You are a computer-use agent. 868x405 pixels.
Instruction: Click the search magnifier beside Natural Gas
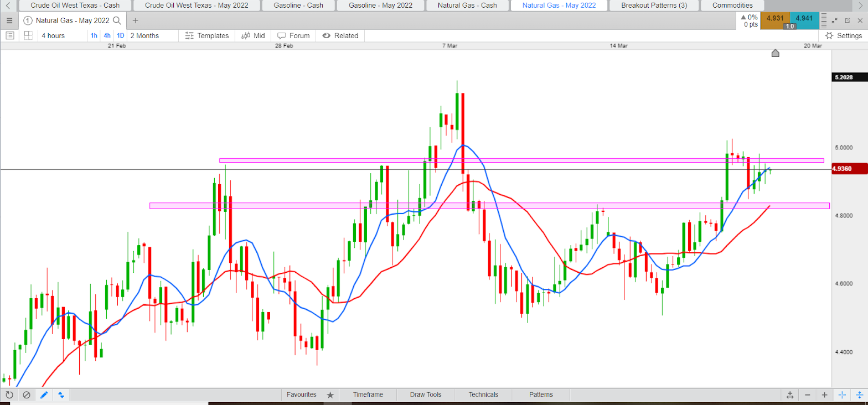pos(117,20)
